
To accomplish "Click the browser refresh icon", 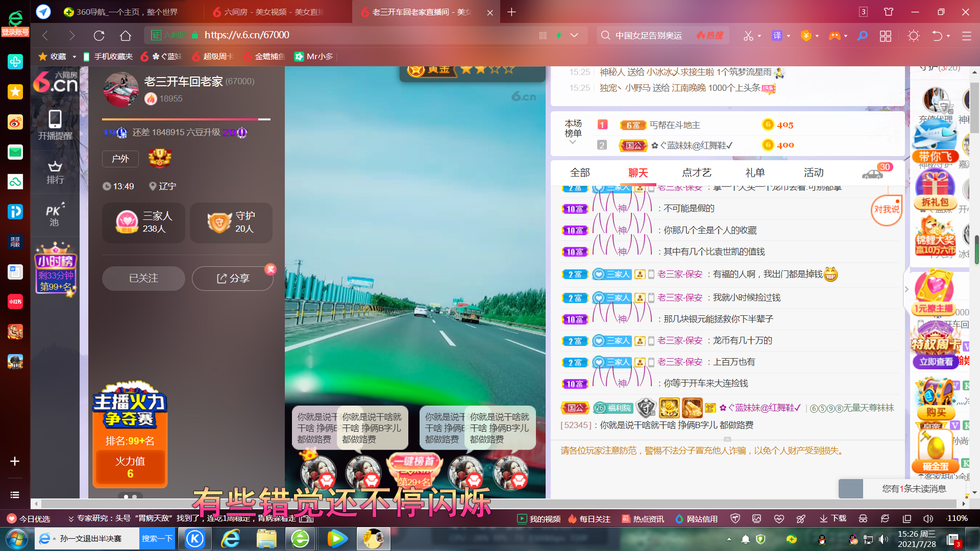I will coord(99,35).
